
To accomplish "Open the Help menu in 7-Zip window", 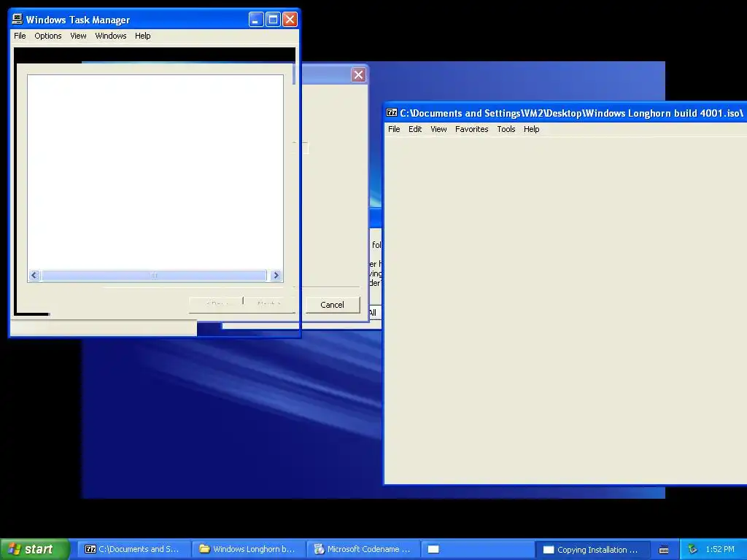I will click(531, 129).
